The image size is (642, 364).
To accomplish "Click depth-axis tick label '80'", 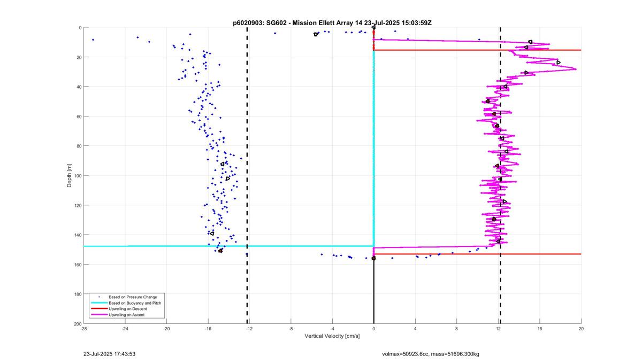I will coord(79,146).
